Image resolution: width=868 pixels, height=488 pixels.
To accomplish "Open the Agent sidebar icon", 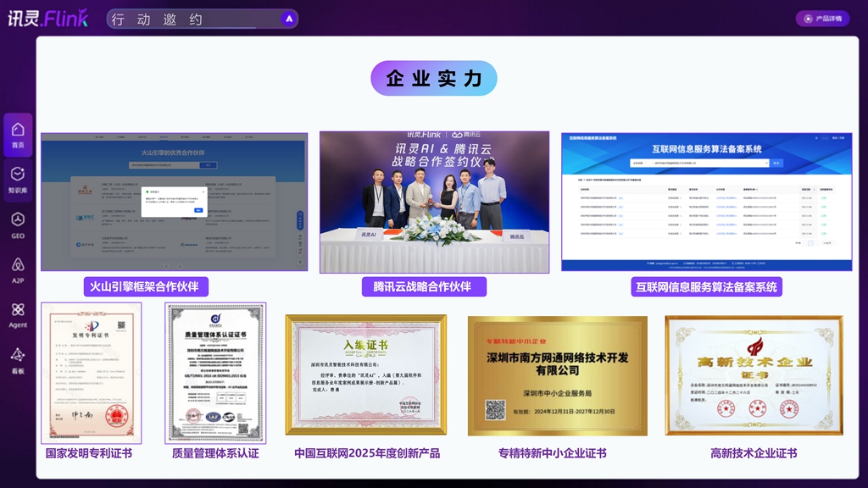I will click(18, 315).
